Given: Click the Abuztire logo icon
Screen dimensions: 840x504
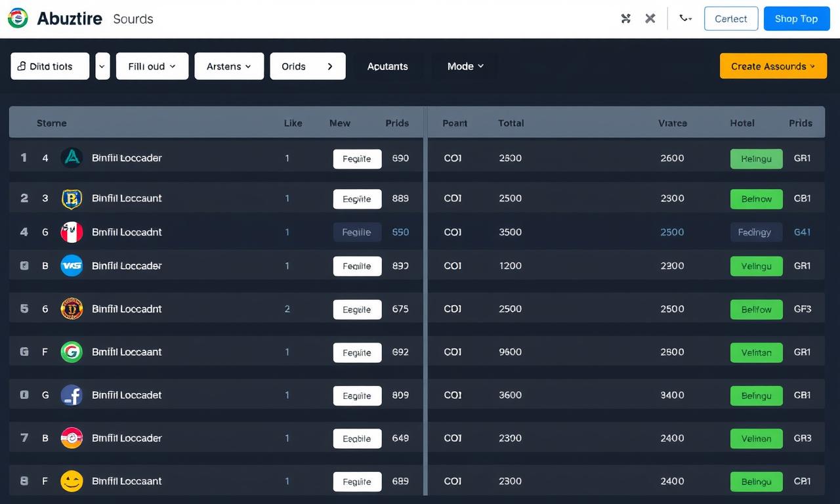Looking at the screenshot, I should click(x=18, y=18).
